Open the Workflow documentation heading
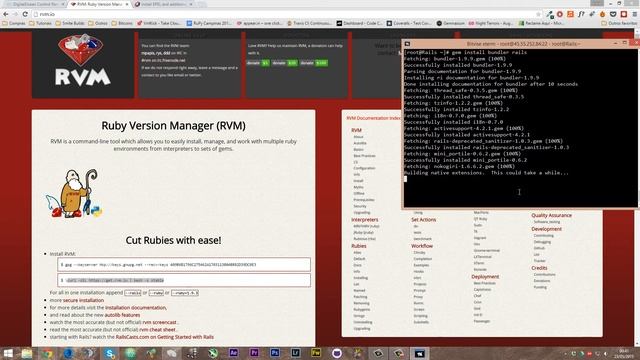This screenshot has width=640, height=360. point(422,246)
